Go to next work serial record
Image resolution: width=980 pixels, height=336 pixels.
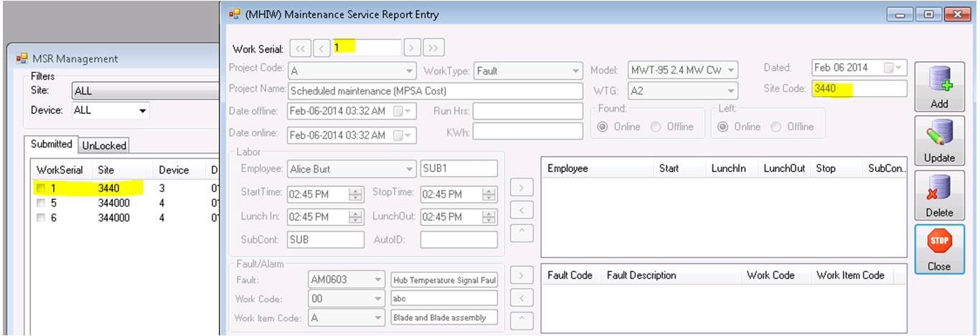point(412,48)
